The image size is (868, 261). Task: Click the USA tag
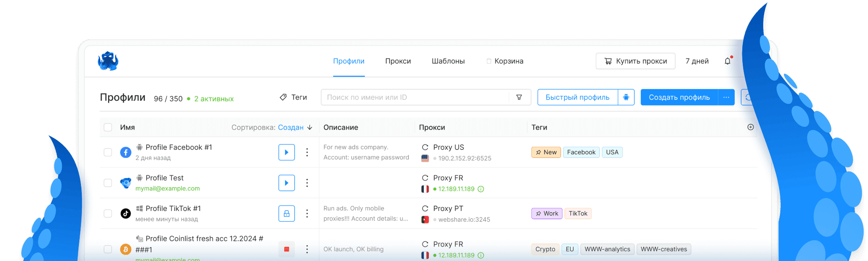tap(612, 152)
